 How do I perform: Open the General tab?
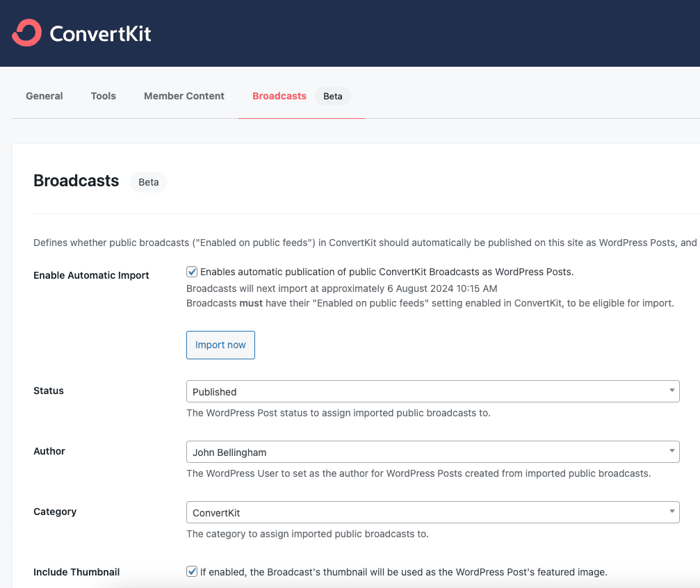[44, 96]
